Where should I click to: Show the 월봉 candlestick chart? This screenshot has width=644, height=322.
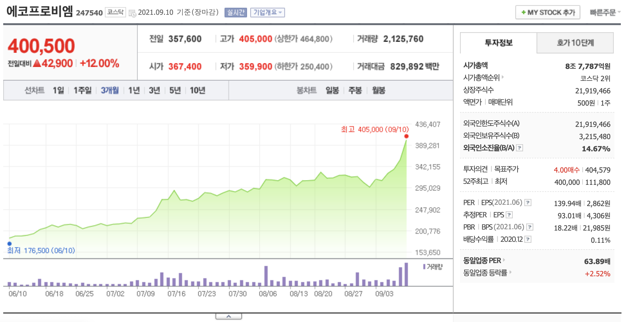pyautogui.click(x=379, y=90)
